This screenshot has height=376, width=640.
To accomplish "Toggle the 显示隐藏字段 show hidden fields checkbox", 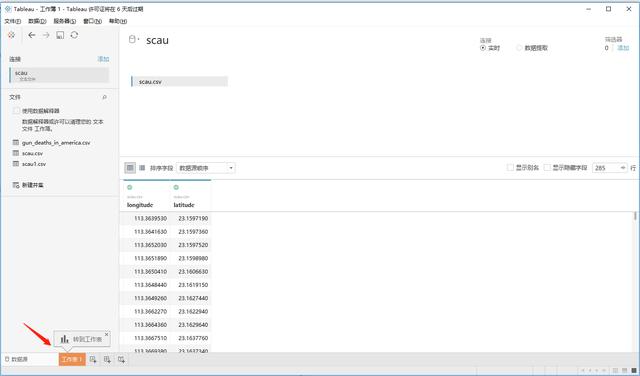I will pyautogui.click(x=547, y=167).
